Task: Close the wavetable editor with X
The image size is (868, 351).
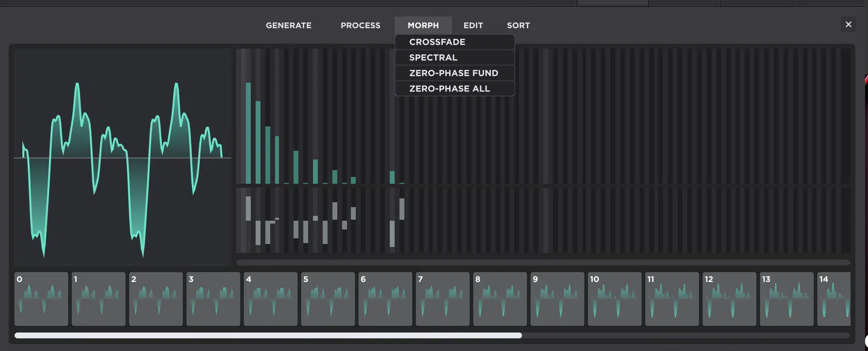Action: click(848, 24)
